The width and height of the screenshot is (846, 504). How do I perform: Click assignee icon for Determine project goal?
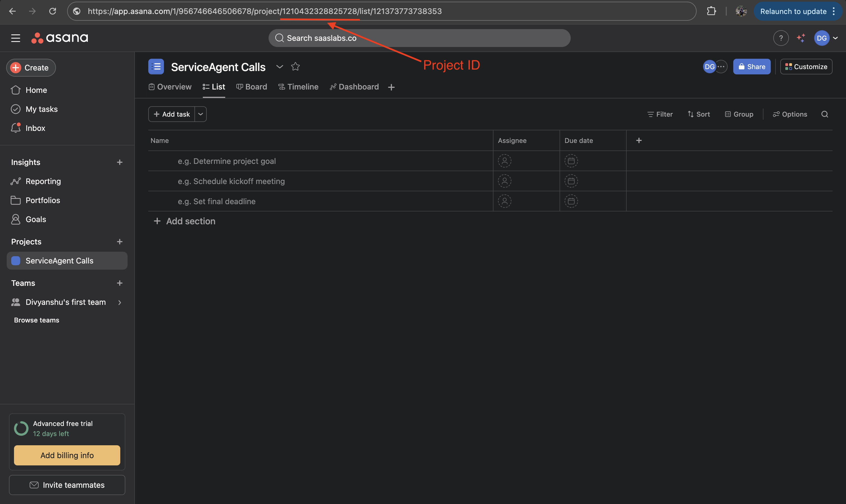(x=504, y=161)
